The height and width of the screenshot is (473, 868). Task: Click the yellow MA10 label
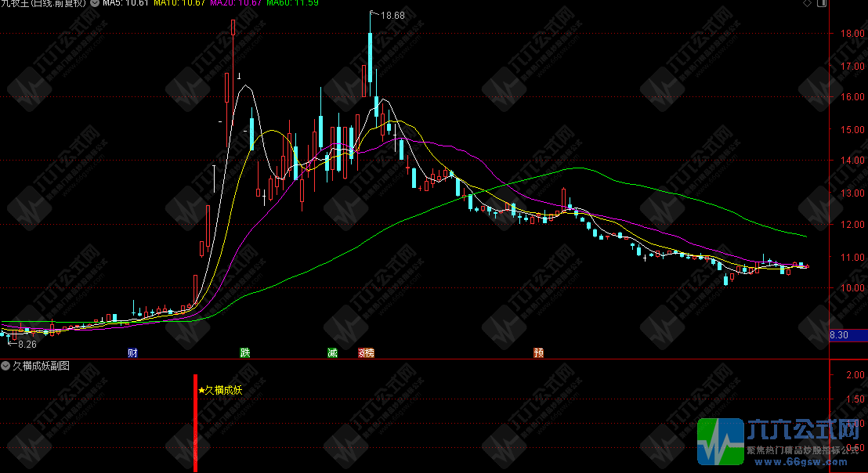[179, 5]
